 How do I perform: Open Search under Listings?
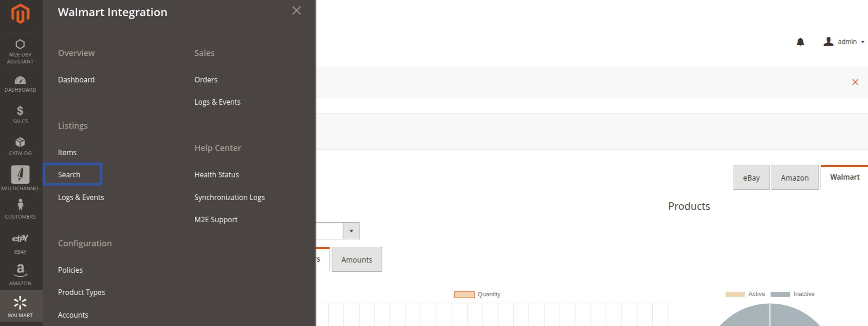69,175
